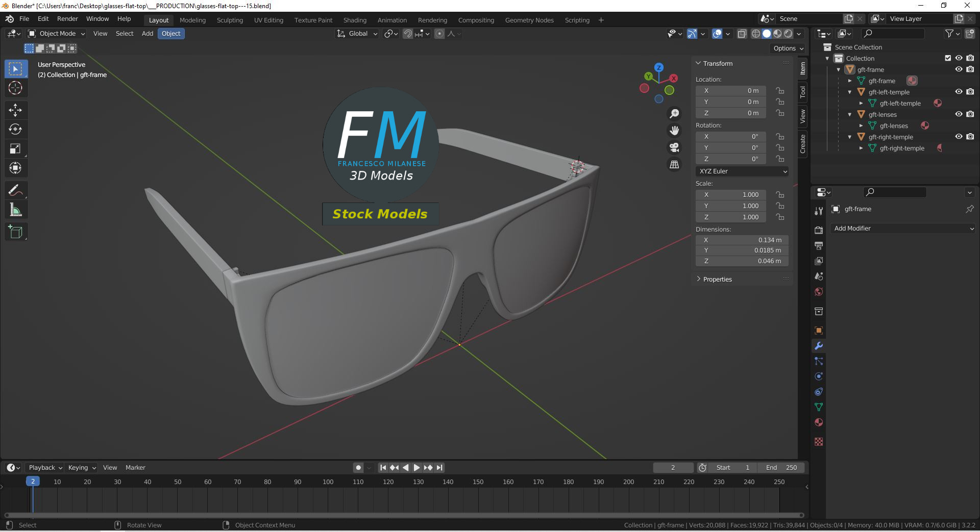Open the Options dropdown in viewport
The image size is (980, 532).
[x=788, y=48]
